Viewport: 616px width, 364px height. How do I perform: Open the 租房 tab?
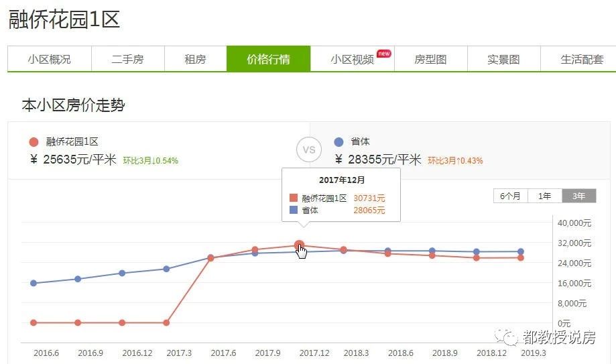click(x=195, y=59)
